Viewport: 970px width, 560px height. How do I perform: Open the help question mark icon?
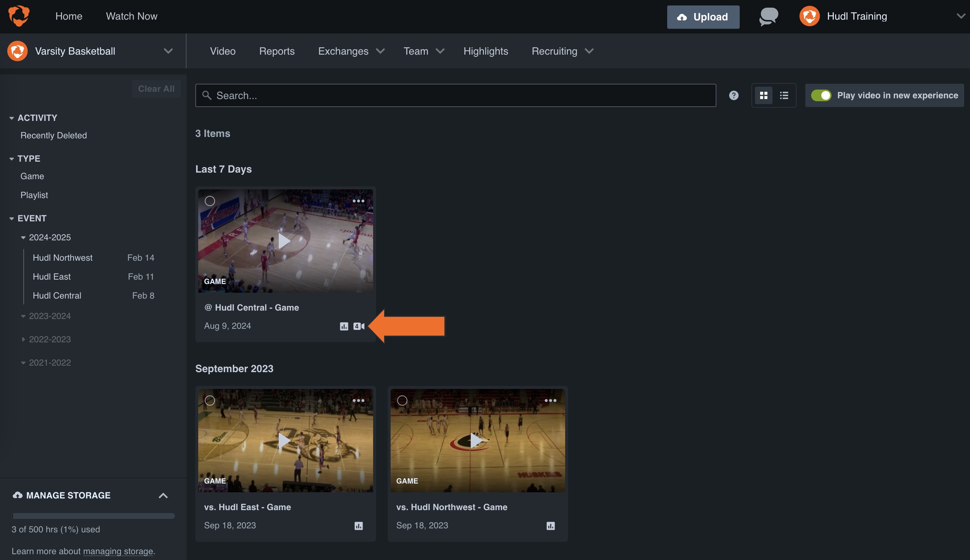coord(733,95)
